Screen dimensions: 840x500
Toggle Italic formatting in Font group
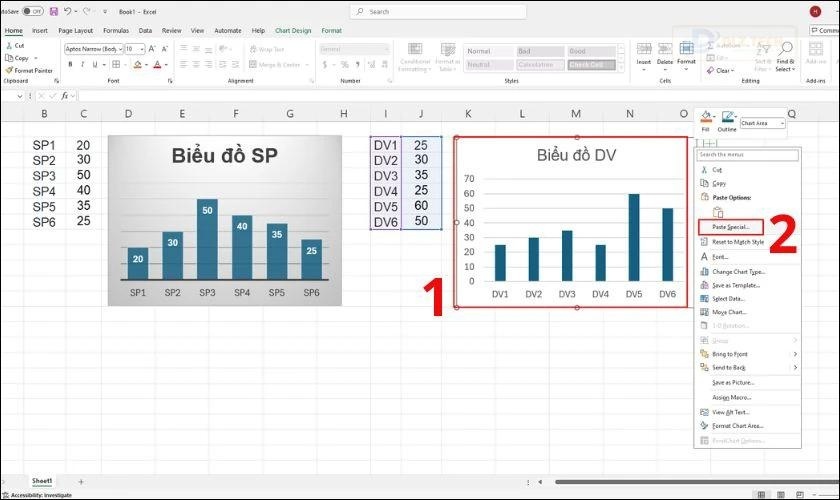[x=84, y=64]
